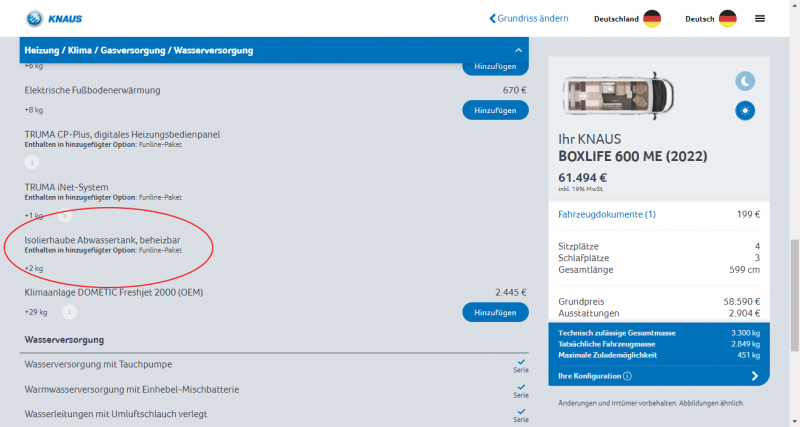Click info icon next to Ihre Konfiguration
This screenshot has height=427, width=800.
point(627,376)
